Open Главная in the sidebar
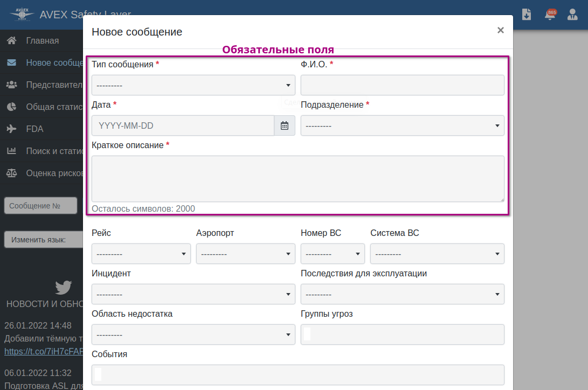This screenshot has width=588, height=390. click(x=42, y=40)
